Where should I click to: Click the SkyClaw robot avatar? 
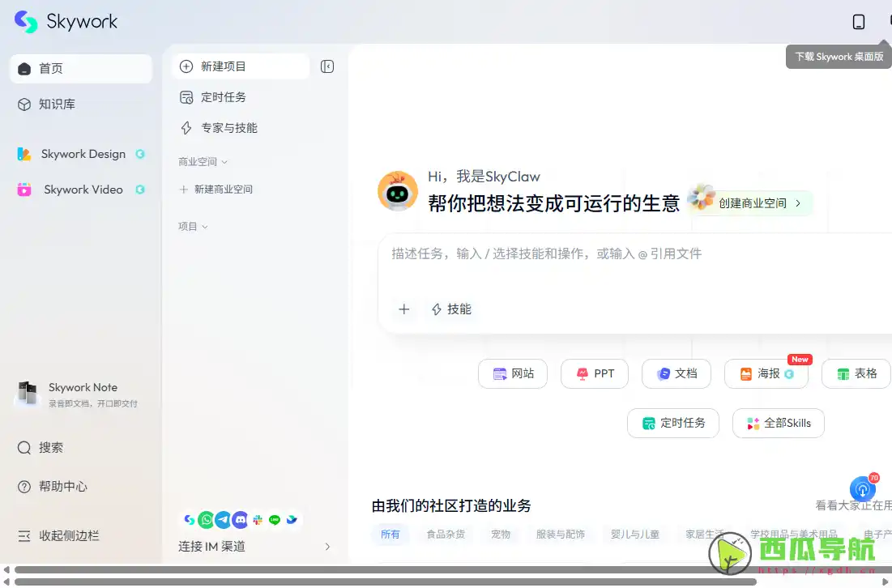coord(398,191)
